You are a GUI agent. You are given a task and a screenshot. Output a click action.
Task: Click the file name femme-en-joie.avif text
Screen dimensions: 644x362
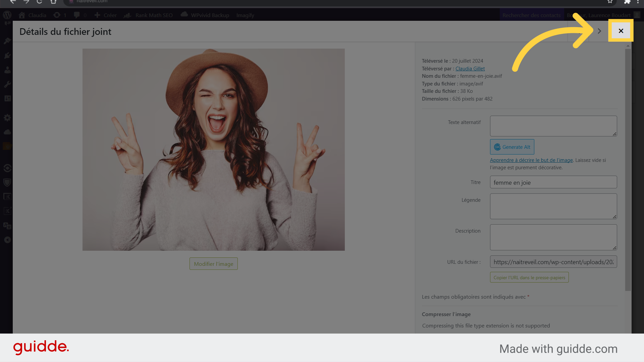[481, 76]
